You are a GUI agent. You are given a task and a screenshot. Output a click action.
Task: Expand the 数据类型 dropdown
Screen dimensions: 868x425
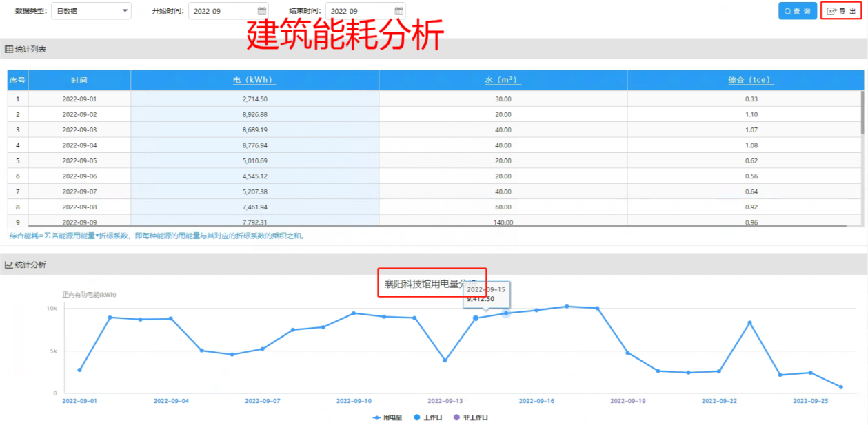point(91,11)
